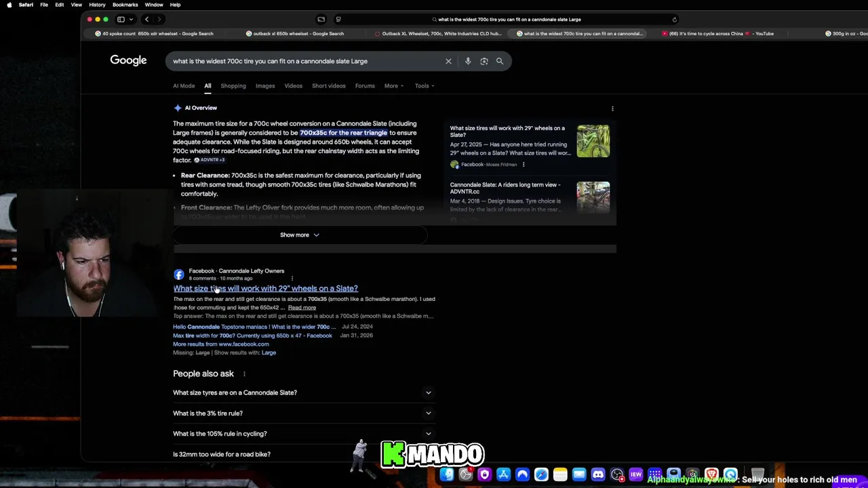Select Images search tab
868x488 pixels.
[265, 86]
